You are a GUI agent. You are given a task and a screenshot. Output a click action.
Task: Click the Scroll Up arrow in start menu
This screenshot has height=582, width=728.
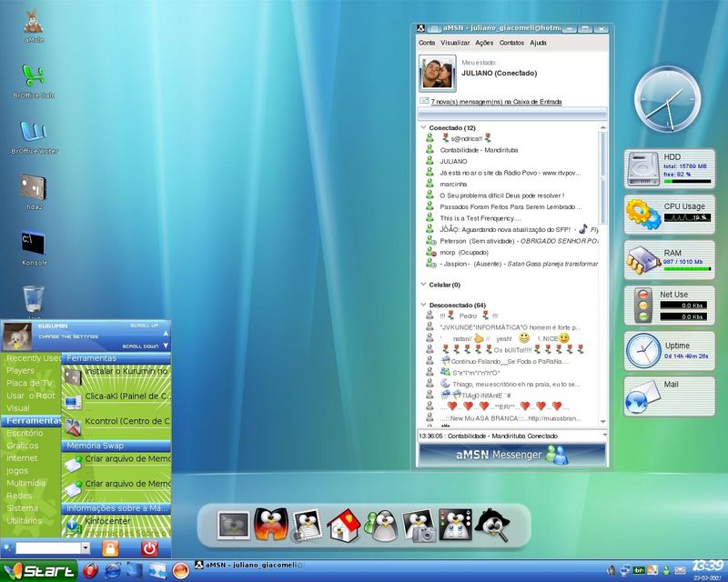point(166,332)
